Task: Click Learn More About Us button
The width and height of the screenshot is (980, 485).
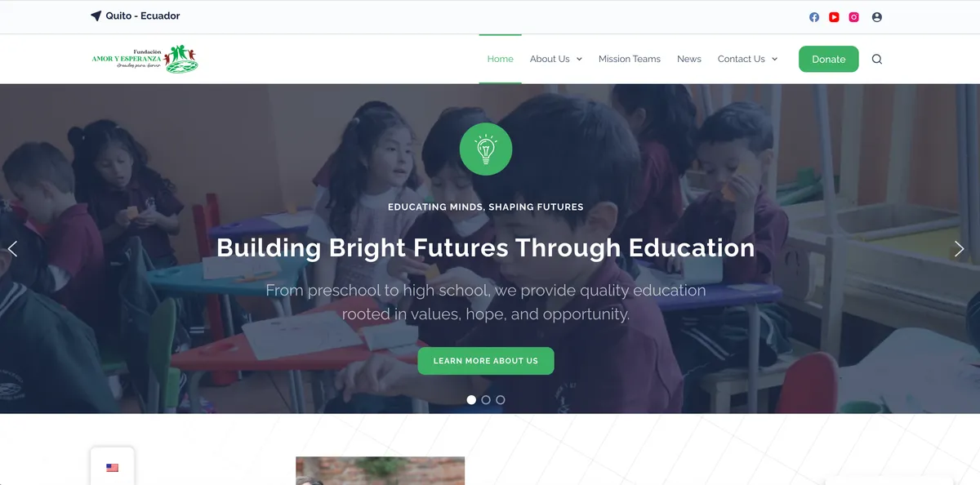Action: pyautogui.click(x=486, y=361)
